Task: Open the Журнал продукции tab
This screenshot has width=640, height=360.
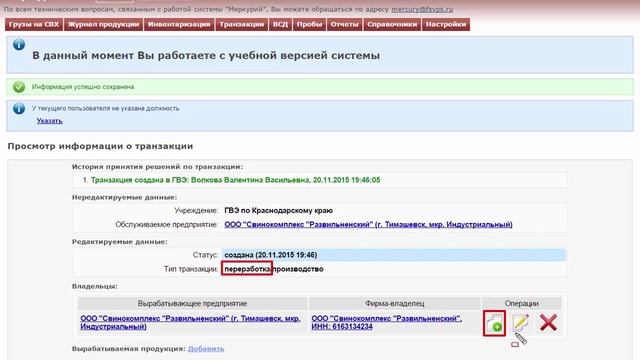Action: pyautogui.click(x=103, y=24)
